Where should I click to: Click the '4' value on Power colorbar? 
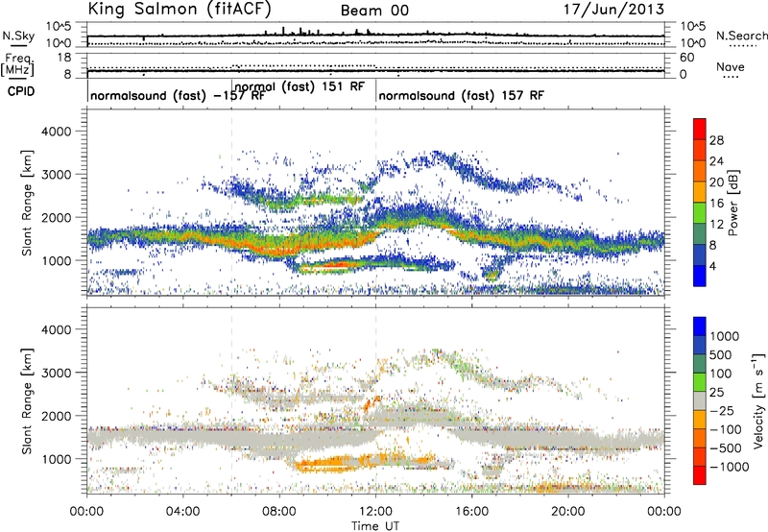713,267
